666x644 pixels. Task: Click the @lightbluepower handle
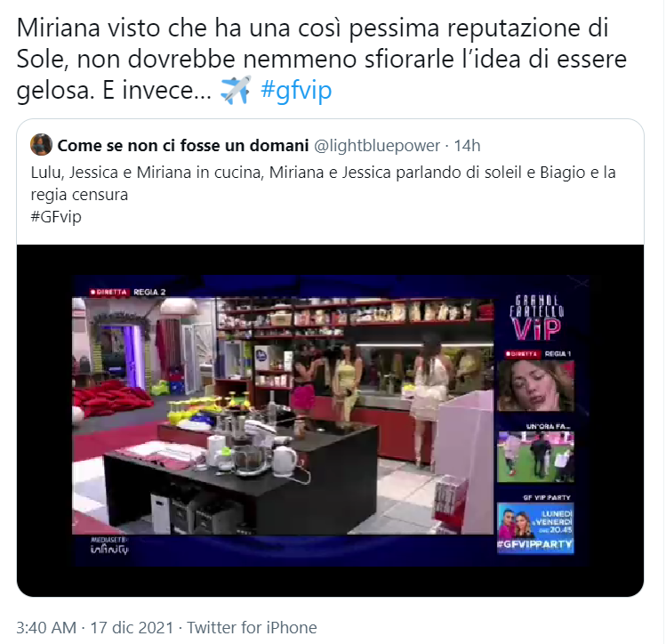[377, 146]
